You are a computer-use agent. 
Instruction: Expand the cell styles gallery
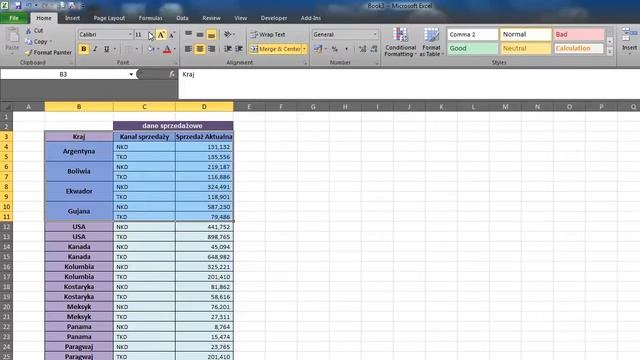[610, 52]
